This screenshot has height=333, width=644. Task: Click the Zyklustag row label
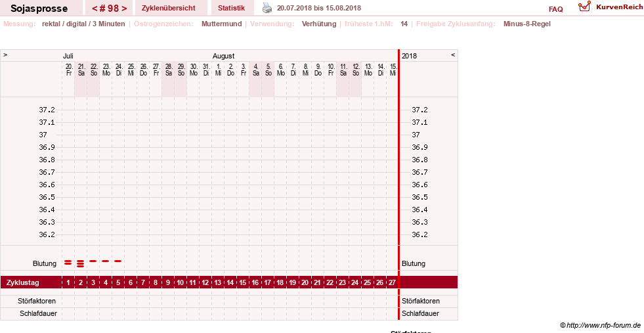23,282
